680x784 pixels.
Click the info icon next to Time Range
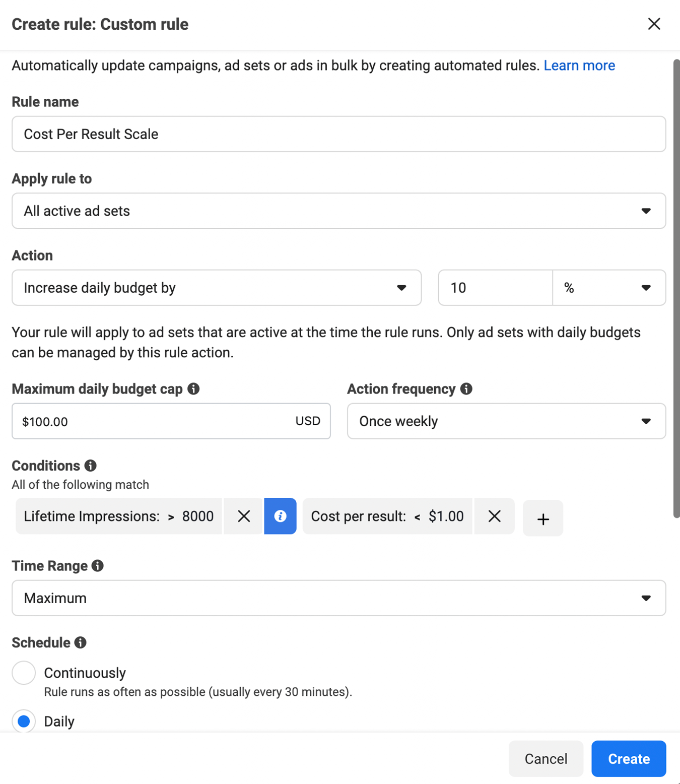(98, 566)
